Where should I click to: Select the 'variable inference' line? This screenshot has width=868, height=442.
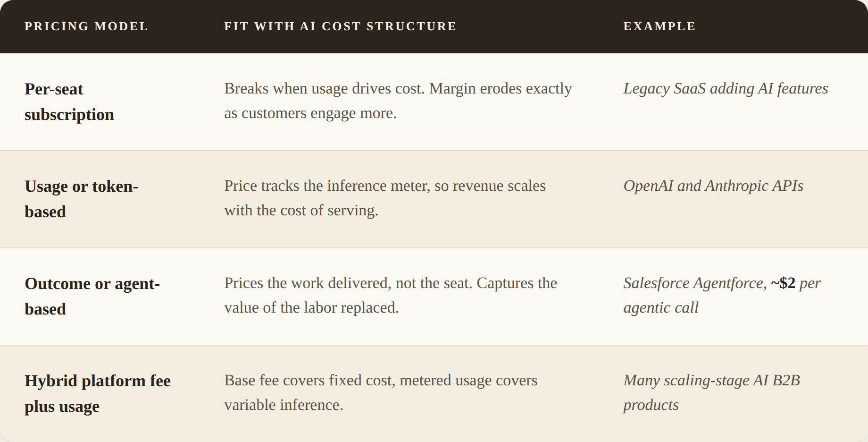[x=284, y=405]
